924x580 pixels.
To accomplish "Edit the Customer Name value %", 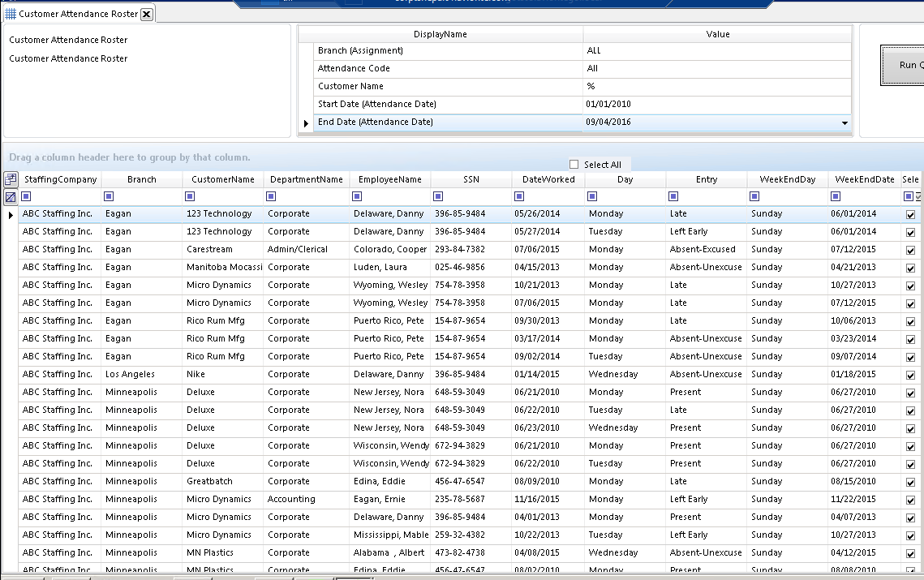I will point(717,86).
